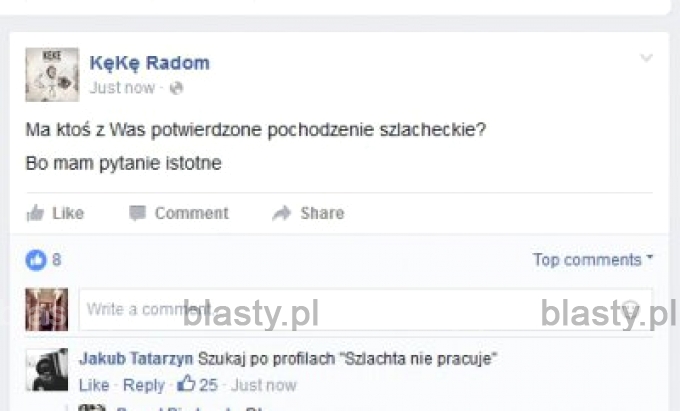Expand the Top comments sorting dropdown
This screenshot has height=411, width=680.
(x=593, y=260)
